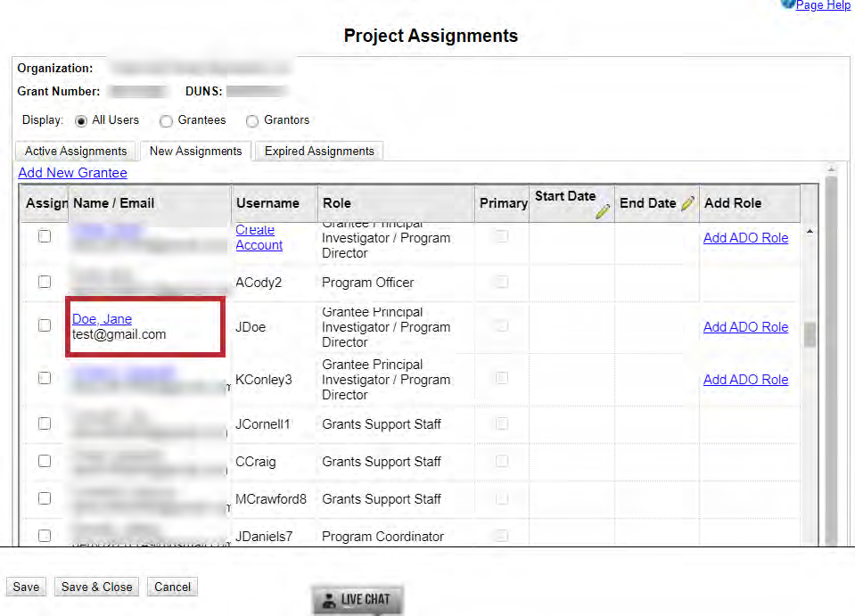This screenshot has height=616, width=855.
Task: Check the Assign box for JDoe
Action: (45, 326)
